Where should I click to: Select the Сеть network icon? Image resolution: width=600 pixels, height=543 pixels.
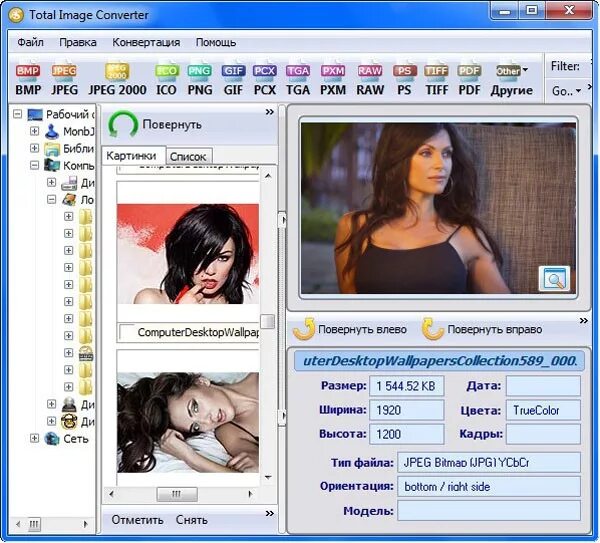[52, 439]
